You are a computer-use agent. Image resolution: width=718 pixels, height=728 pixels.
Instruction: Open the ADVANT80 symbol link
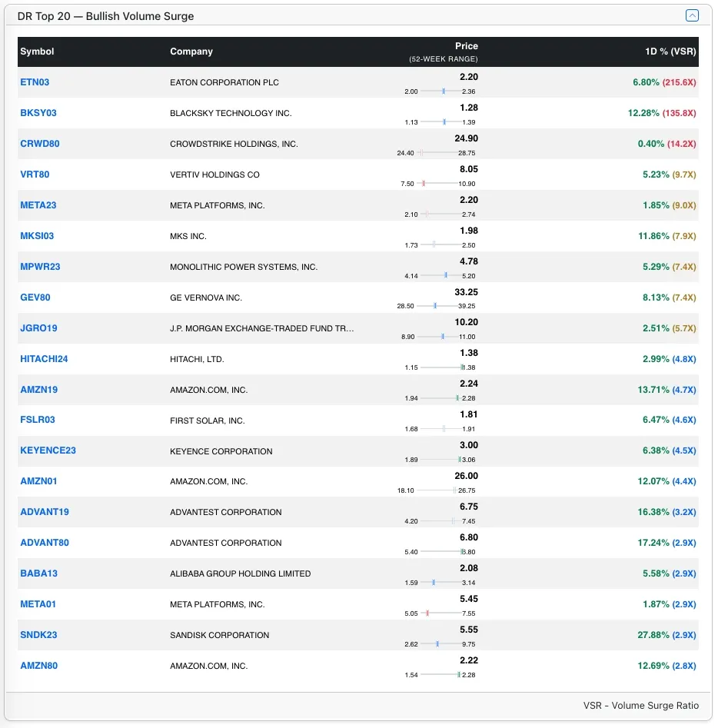tap(44, 542)
